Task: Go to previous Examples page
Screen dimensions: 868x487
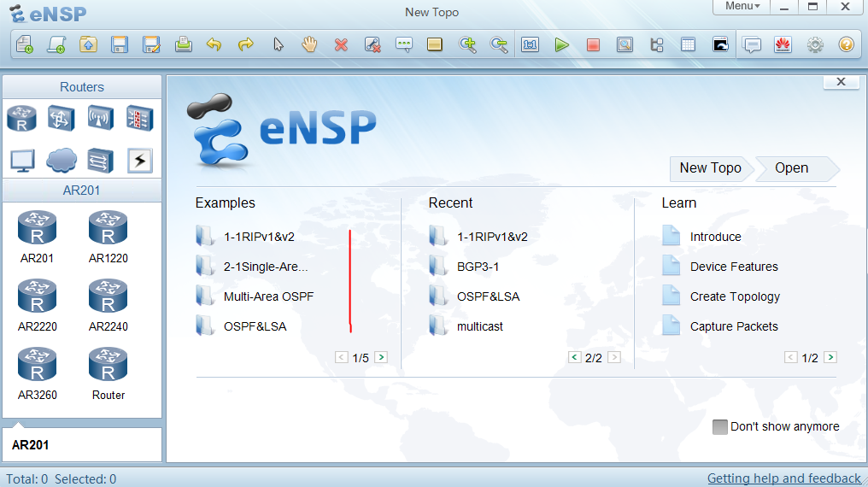Action: [x=342, y=357]
